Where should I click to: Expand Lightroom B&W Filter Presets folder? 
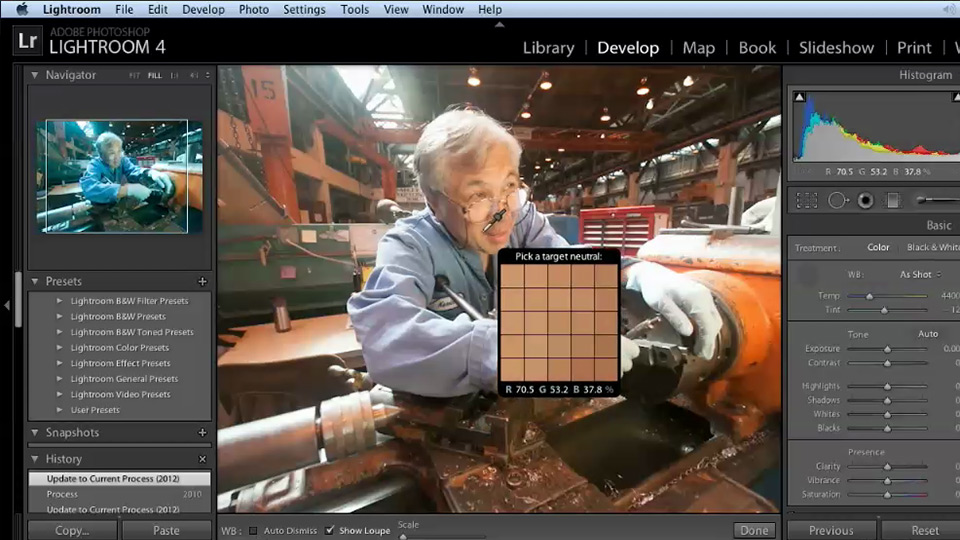click(59, 301)
